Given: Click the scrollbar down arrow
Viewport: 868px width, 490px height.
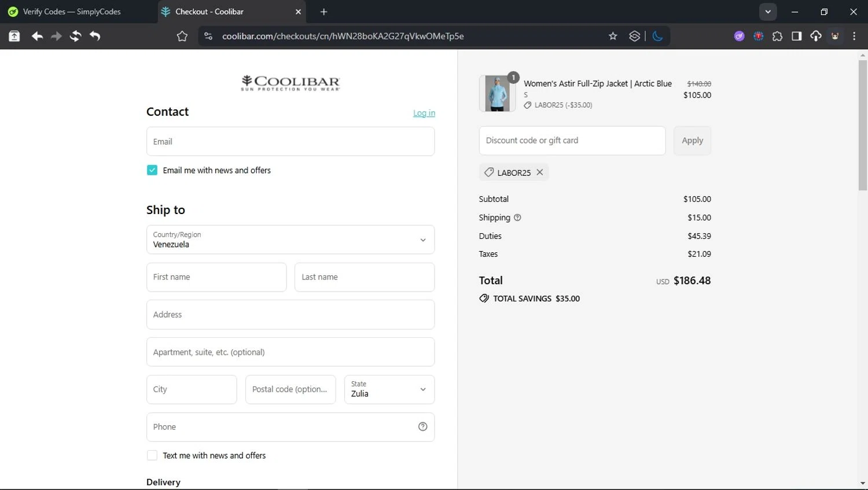Looking at the screenshot, I should pyautogui.click(x=863, y=484).
